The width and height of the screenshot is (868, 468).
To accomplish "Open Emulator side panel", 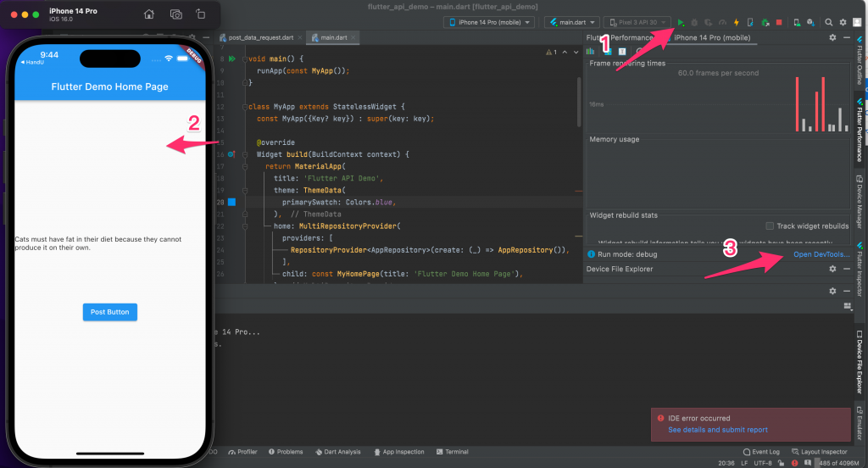I will (860, 423).
